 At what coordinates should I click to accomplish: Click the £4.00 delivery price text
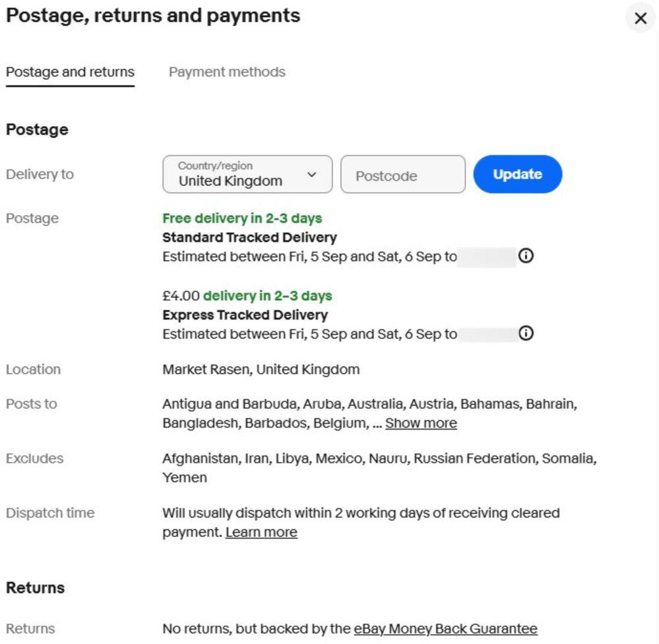181,296
